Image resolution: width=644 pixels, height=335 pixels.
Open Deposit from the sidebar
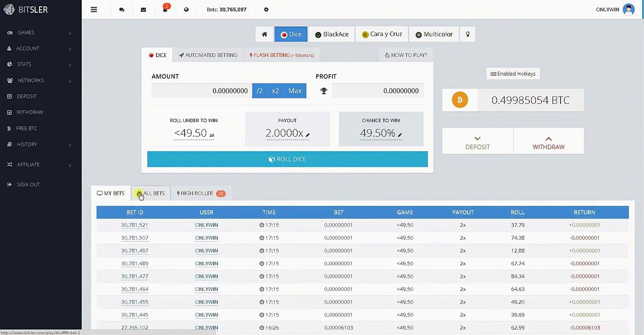27,96
